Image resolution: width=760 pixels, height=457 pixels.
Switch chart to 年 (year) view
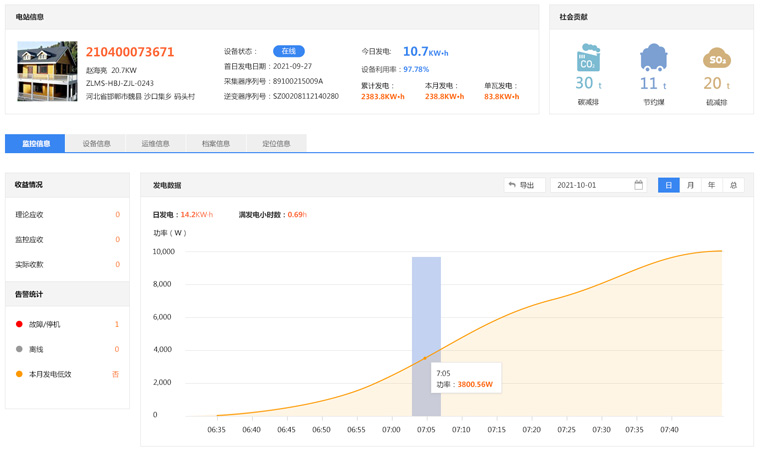(x=712, y=185)
